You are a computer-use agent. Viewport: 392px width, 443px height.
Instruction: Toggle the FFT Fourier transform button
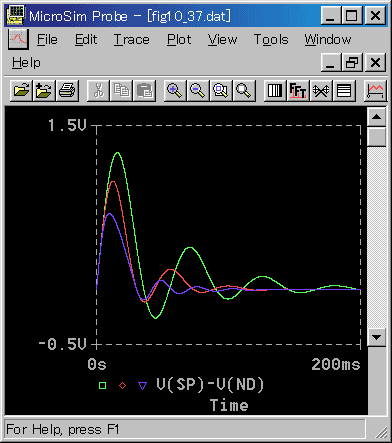pos(298,90)
